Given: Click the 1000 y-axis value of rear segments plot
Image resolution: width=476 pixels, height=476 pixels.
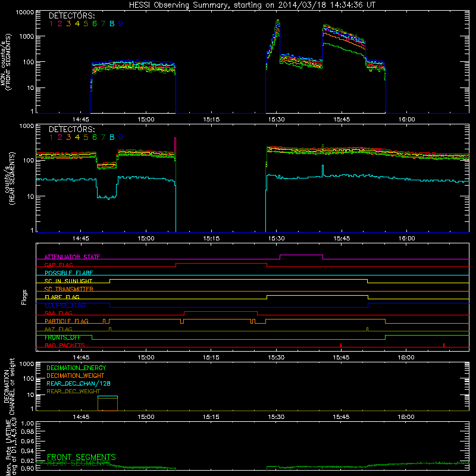Looking at the screenshot, I should coord(27,126).
